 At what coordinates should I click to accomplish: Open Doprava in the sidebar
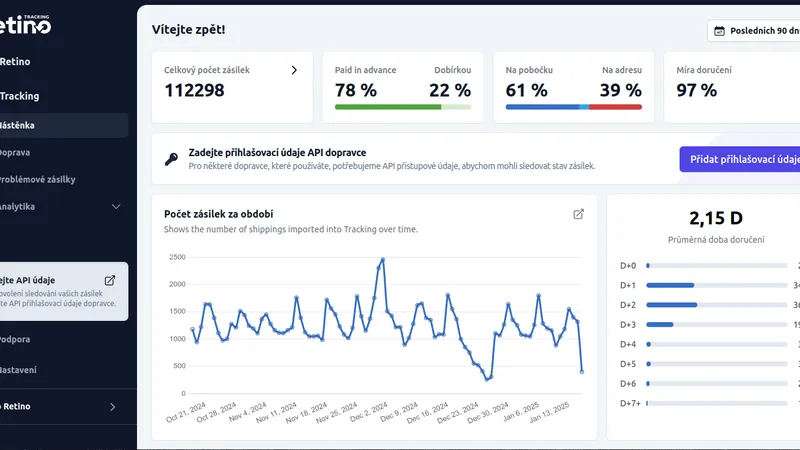click(x=15, y=152)
